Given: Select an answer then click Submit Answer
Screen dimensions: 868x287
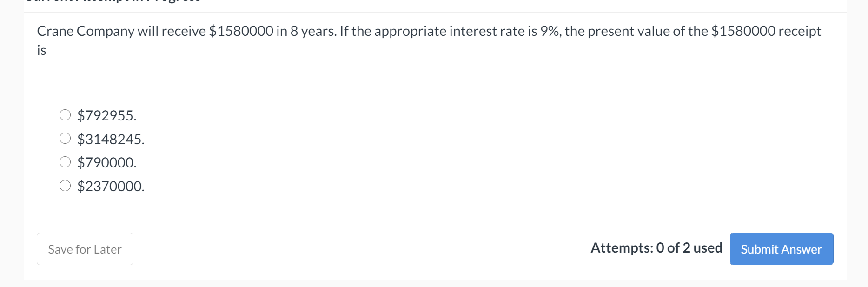Looking at the screenshot, I should click(781, 249).
